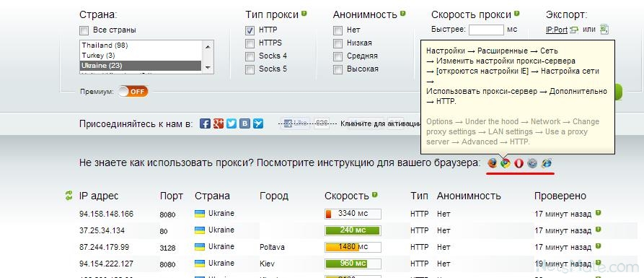Click the IP:Port export link
644x278 pixels.
557,30
